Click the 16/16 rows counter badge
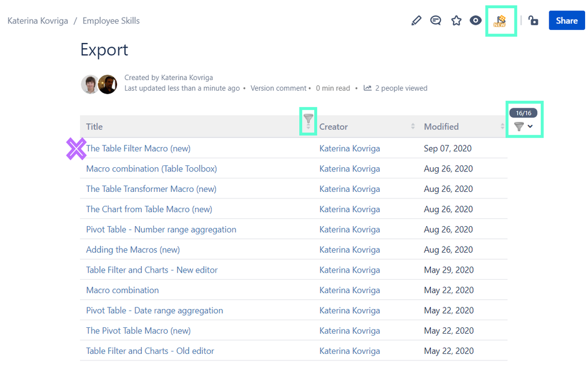Image resolution: width=588 pixels, height=365 pixels. click(x=523, y=113)
